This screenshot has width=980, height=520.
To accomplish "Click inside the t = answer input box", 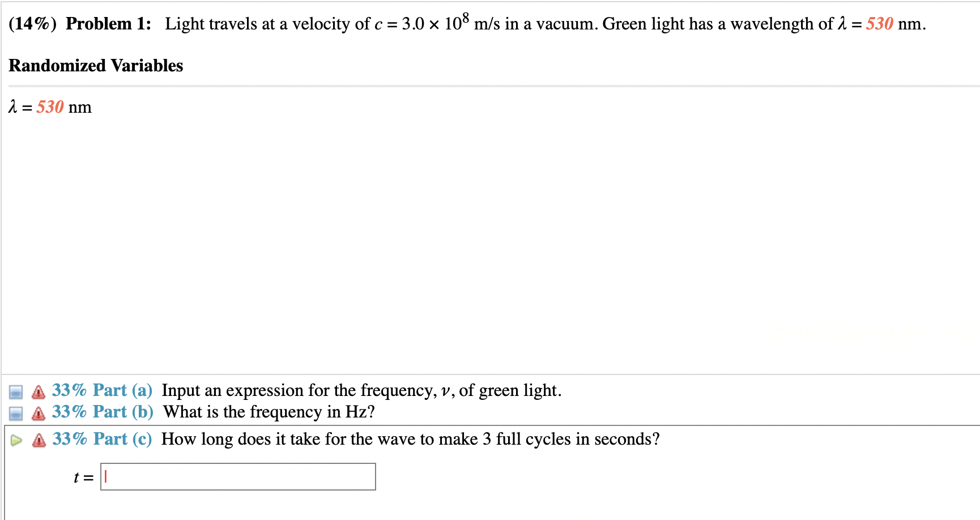I will [238, 477].
